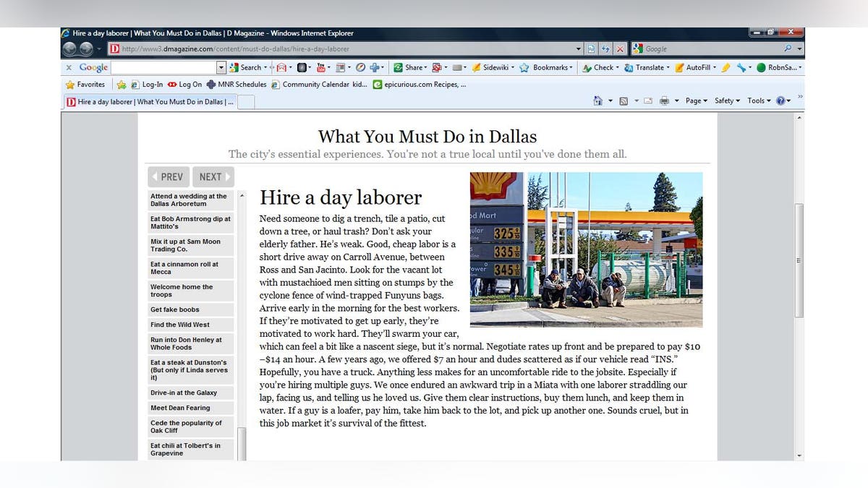
Task: Click the Google Toolbar search input field
Action: [163, 67]
